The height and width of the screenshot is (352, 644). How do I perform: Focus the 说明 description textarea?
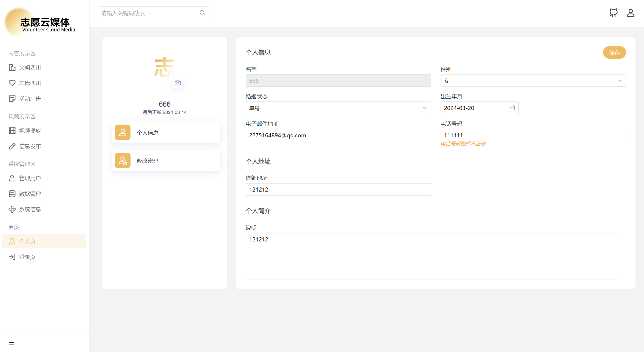431,256
